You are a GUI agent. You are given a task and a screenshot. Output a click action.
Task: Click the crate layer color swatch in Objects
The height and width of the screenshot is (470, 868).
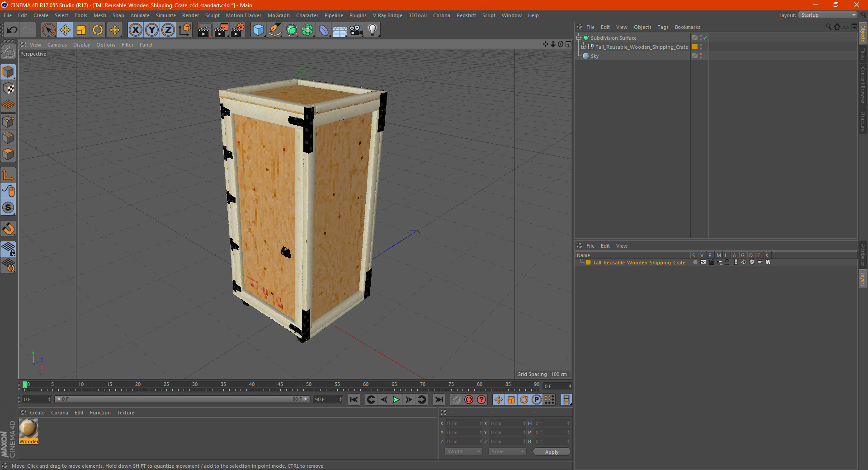tap(695, 47)
